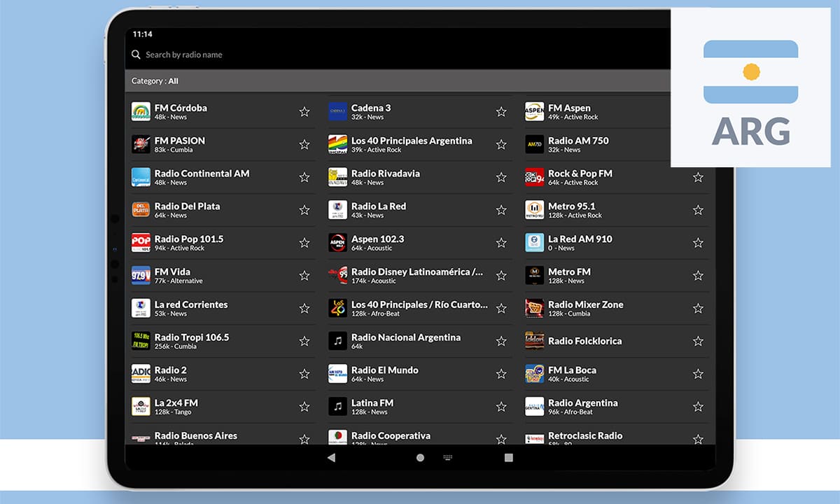The width and height of the screenshot is (840, 504).
Task: Select Latina FM station
Action: 419,407
